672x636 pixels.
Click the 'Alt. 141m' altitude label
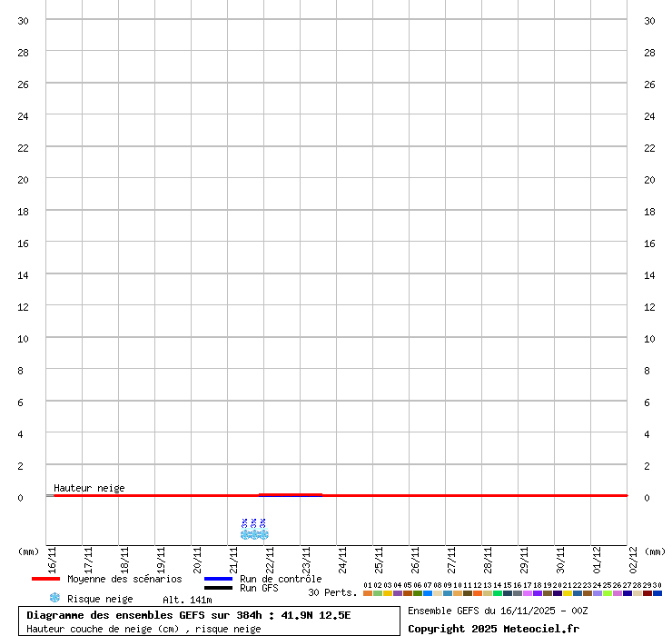(x=187, y=600)
